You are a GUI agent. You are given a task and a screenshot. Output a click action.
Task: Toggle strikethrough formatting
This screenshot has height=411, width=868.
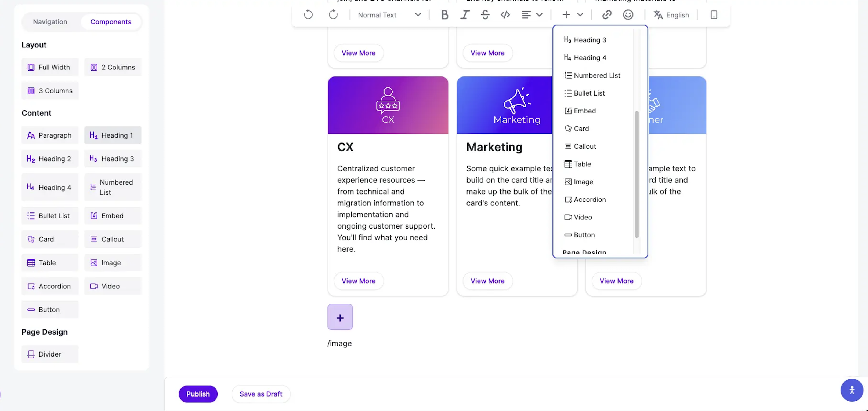pos(485,15)
